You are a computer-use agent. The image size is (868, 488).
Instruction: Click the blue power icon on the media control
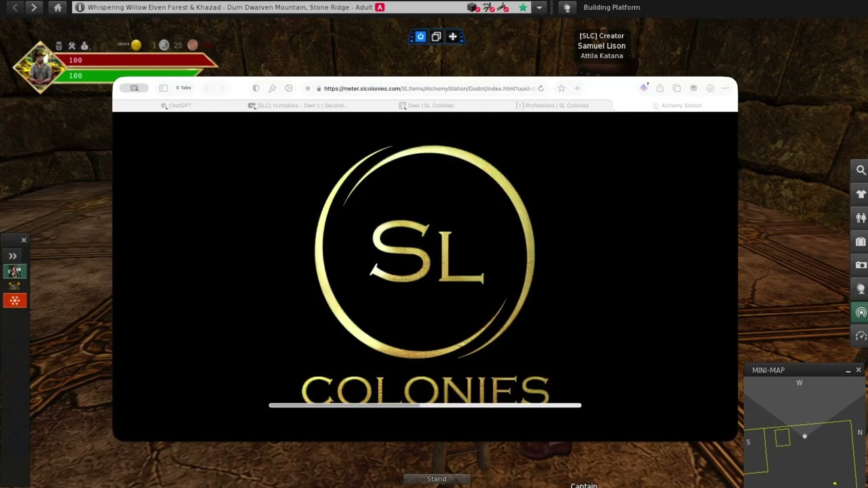(420, 37)
